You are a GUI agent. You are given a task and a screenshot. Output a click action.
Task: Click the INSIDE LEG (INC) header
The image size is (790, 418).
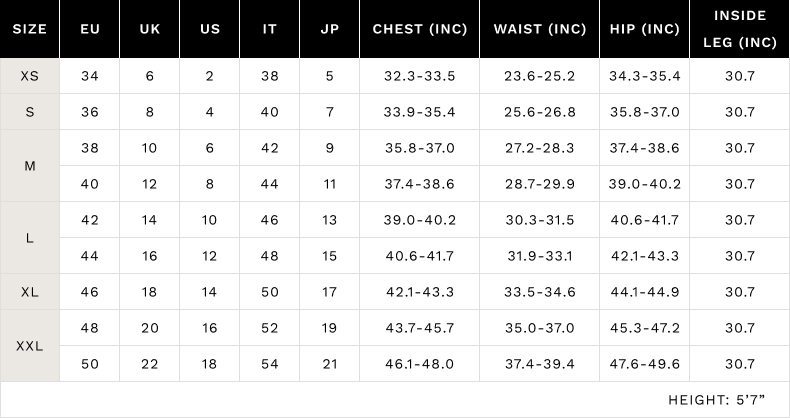click(x=740, y=29)
